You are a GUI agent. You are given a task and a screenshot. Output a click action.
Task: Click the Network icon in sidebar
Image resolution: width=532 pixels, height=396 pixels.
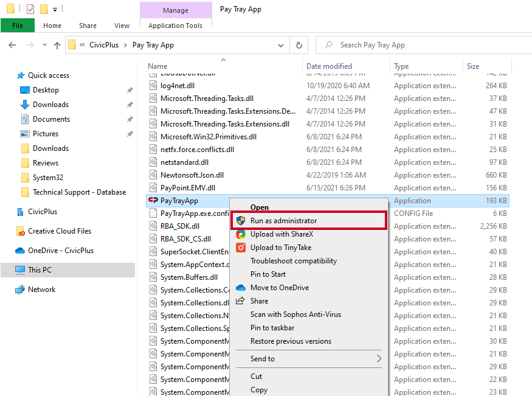(20, 290)
